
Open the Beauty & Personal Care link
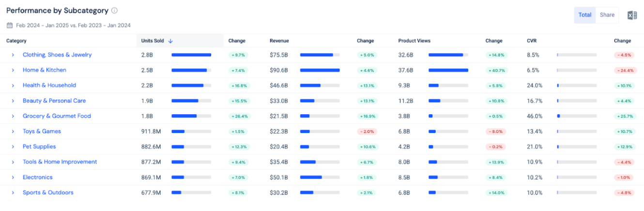[x=54, y=101]
